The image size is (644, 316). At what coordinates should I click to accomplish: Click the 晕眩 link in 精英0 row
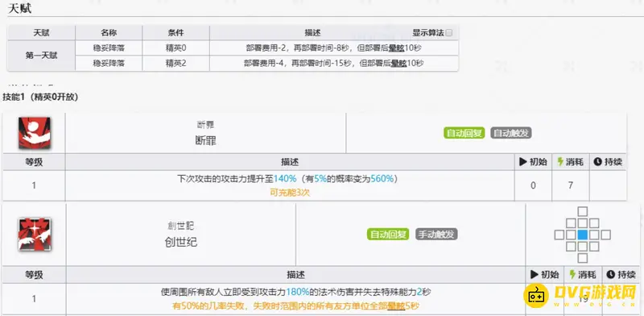click(x=396, y=48)
